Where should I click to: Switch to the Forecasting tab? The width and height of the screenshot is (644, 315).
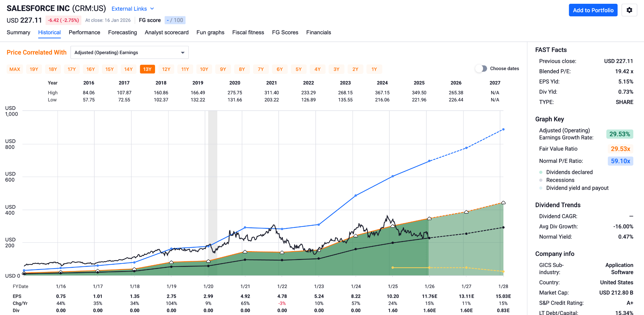tap(122, 32)
